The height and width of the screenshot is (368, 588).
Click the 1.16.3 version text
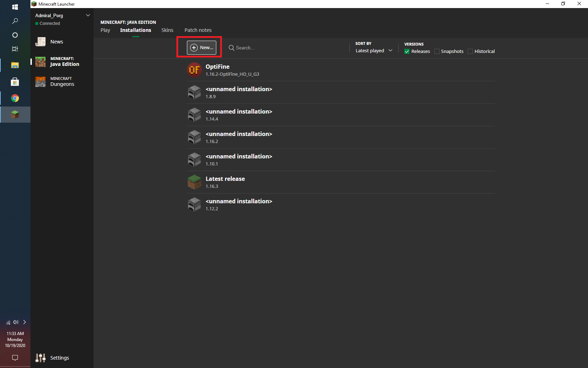click(x=212, y=186)
